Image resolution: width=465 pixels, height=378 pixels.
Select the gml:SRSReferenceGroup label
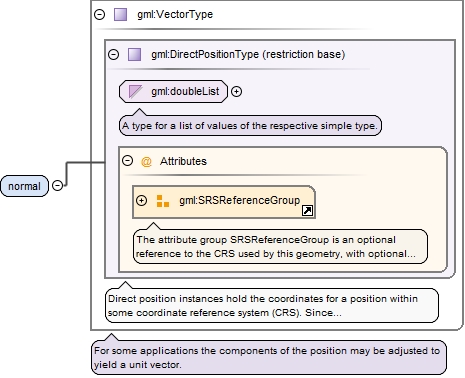pos(239,200)
